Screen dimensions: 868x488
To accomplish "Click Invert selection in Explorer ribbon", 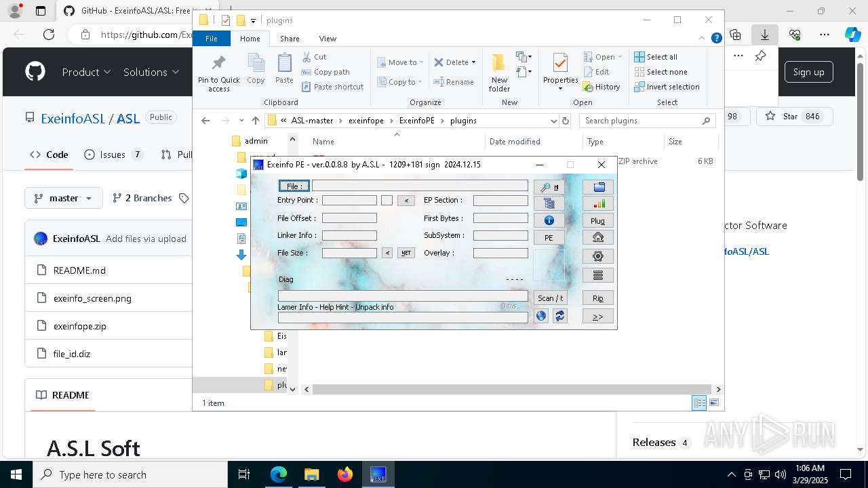I will 667,87.
